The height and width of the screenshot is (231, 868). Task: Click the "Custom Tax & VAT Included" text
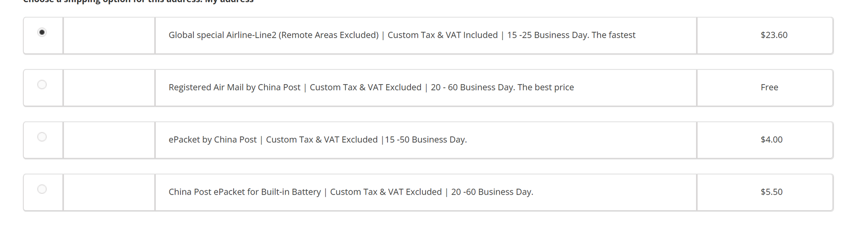click(442, 35)
